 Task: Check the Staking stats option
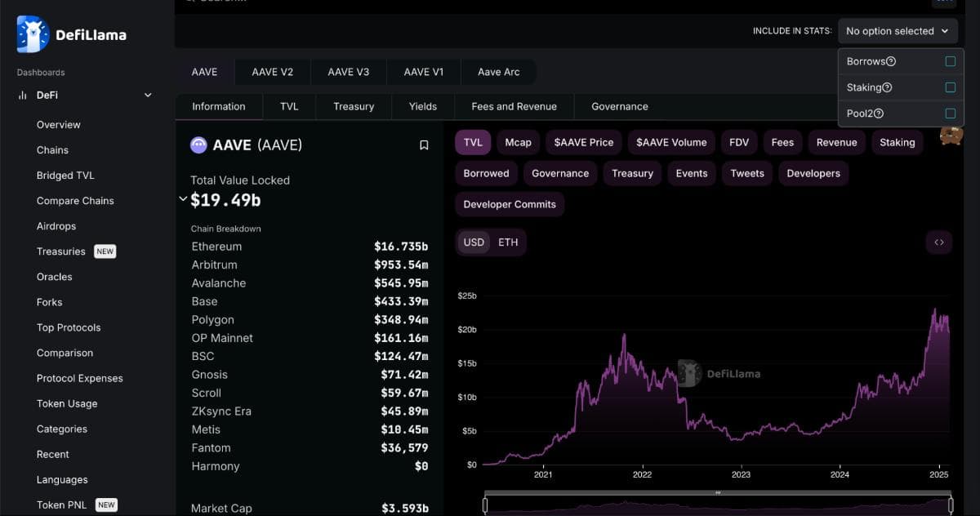(x=950, y=87)
